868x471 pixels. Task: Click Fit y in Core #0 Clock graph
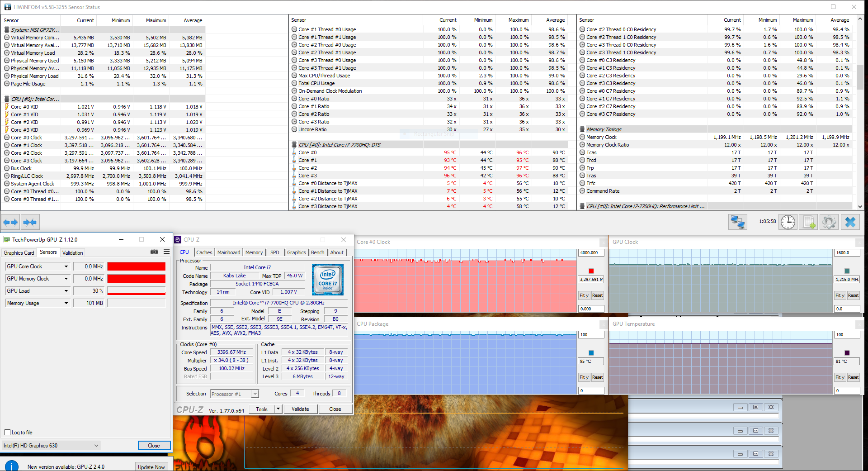tap(584, 295)
